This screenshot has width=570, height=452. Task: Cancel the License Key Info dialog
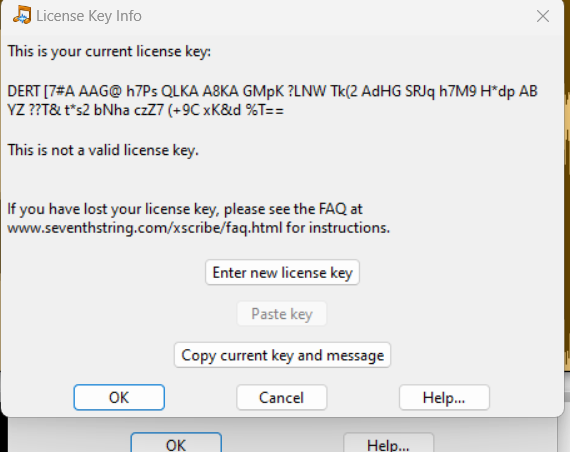click(x=281, y=397)
